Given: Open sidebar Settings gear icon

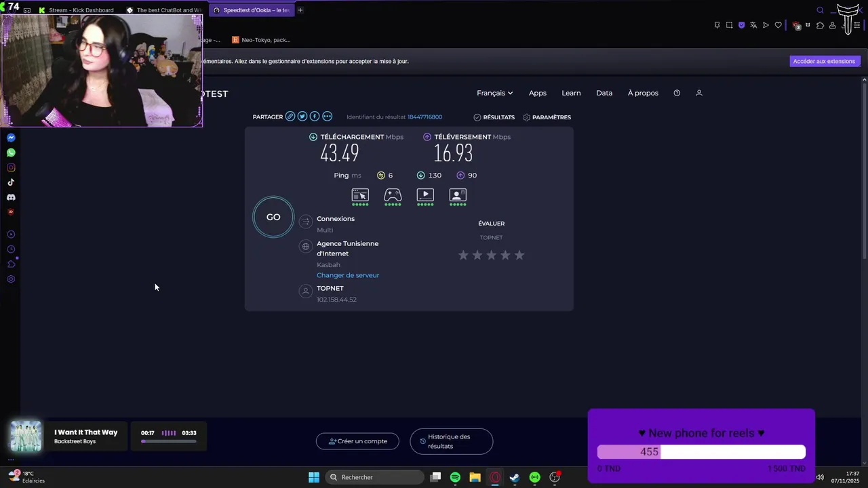Looking at the screenshot, I should point(11,279).
